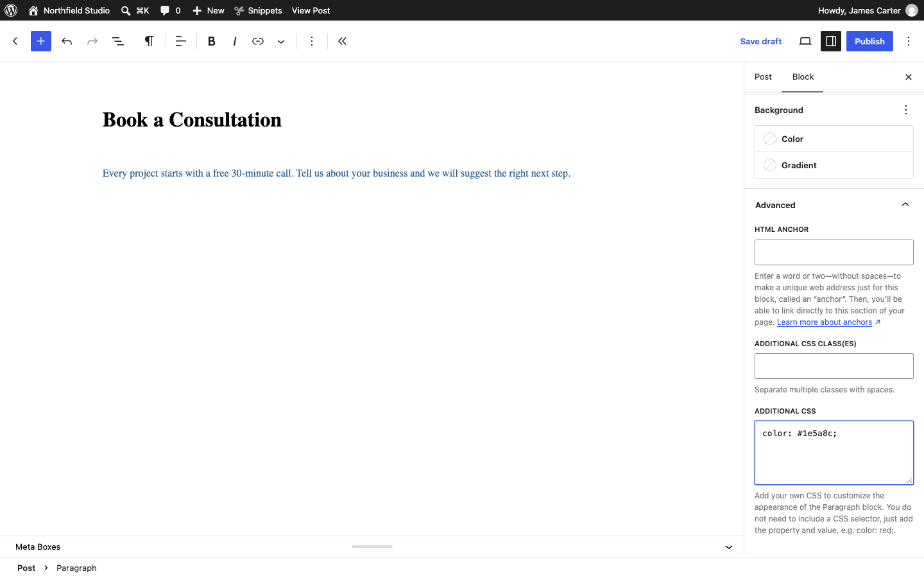The width and height of the screenshot is (924, 578).
Task: Collapse the block toolbar with double chevron
Action: coord(343,41)
